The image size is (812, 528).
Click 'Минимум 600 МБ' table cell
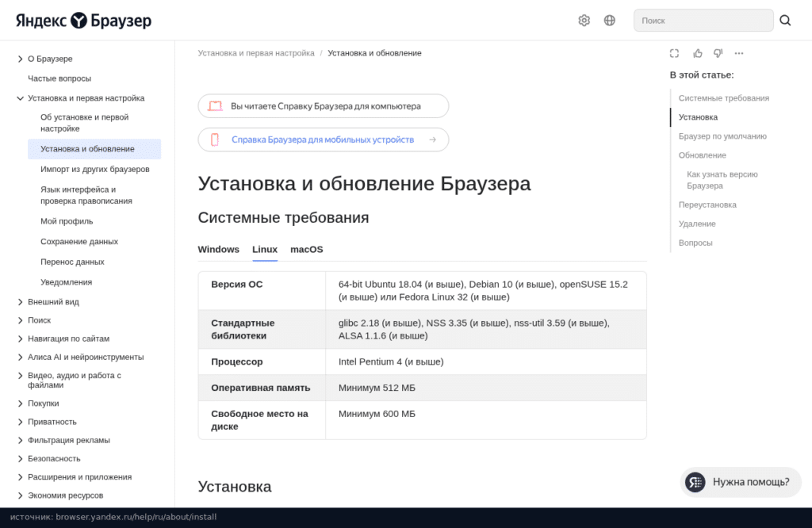486,420
